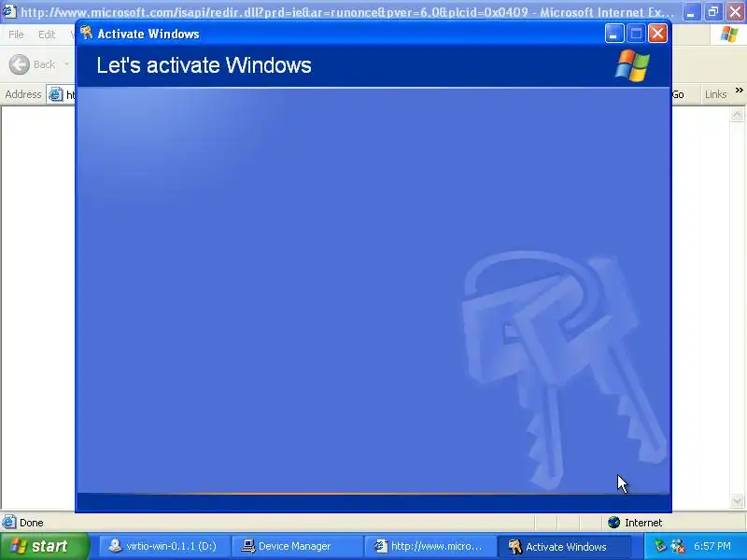This screenshot has height=560, width=747.
Task: Click the 6:57 PM system clock
Action: (x=712, y=546)
